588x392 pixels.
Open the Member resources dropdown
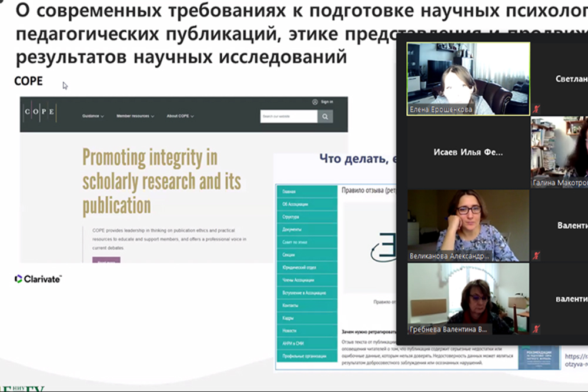pyautogui.click(x=135, y=116)
